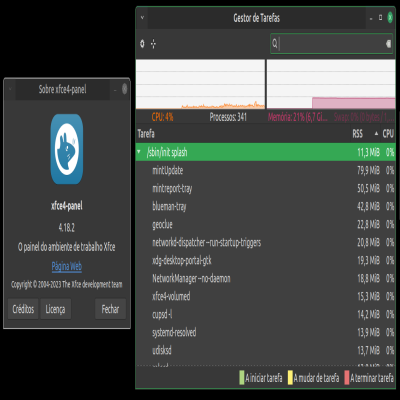Select the mintUpdate process row

266,170
